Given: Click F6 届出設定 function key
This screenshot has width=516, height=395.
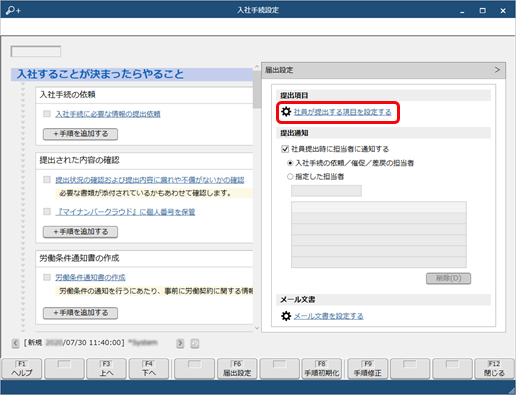Looking at the screenshot, I should pos(237,369).
